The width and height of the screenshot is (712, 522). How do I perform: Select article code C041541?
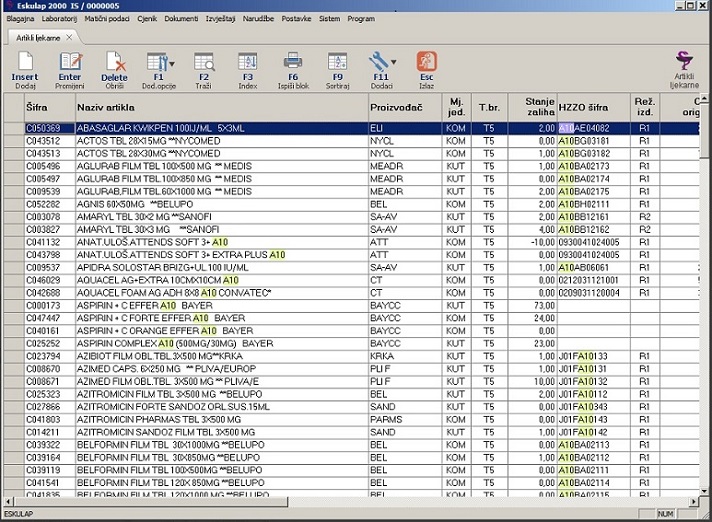pyautogui.click(x=43, y=483)
